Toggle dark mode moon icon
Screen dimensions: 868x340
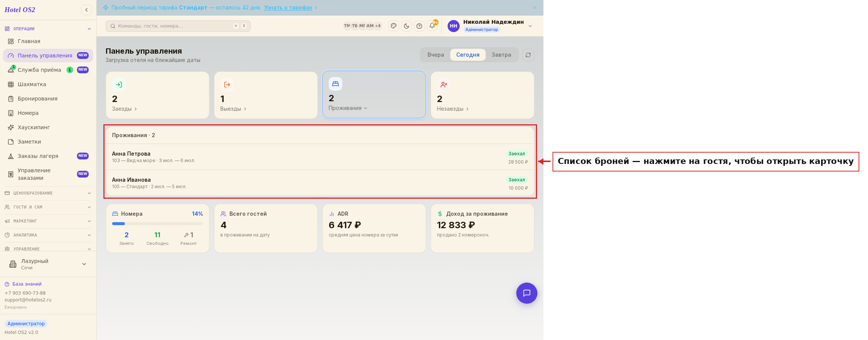pos(406,26)
